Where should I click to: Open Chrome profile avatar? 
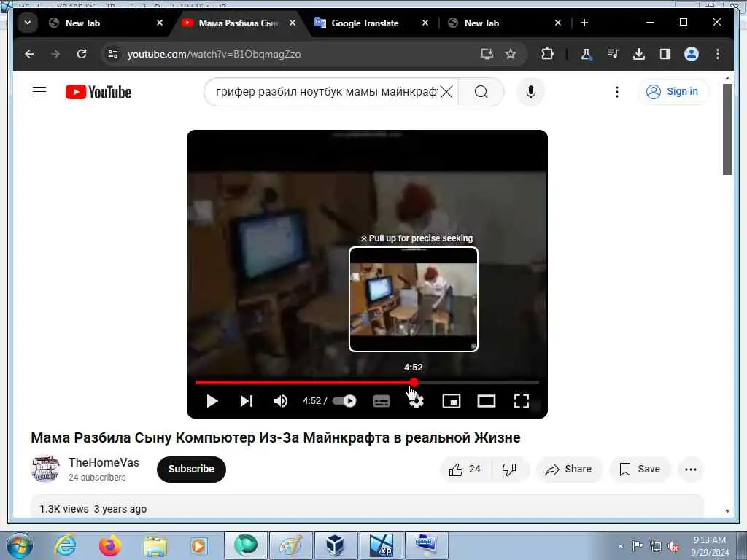692,54
